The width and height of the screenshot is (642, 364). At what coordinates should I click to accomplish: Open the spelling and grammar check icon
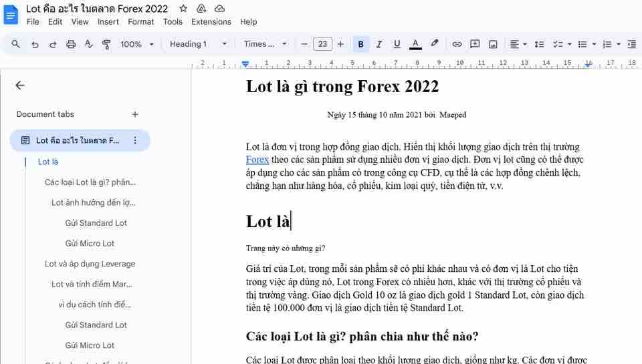coord(88,44)
